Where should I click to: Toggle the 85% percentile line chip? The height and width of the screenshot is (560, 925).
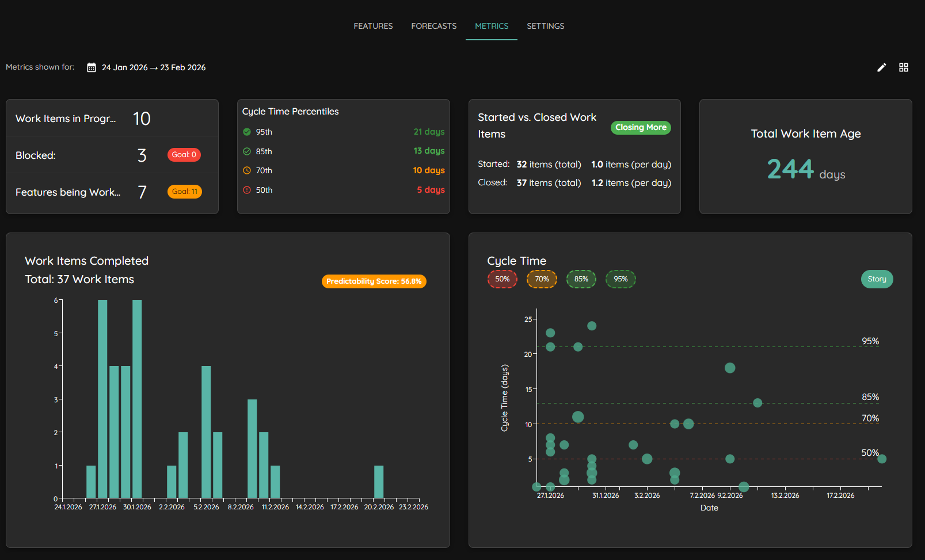pos(581,279)
